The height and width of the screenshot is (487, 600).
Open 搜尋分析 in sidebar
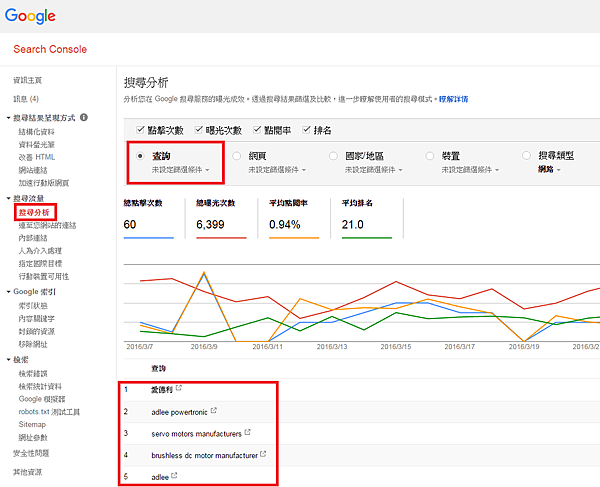34,212
